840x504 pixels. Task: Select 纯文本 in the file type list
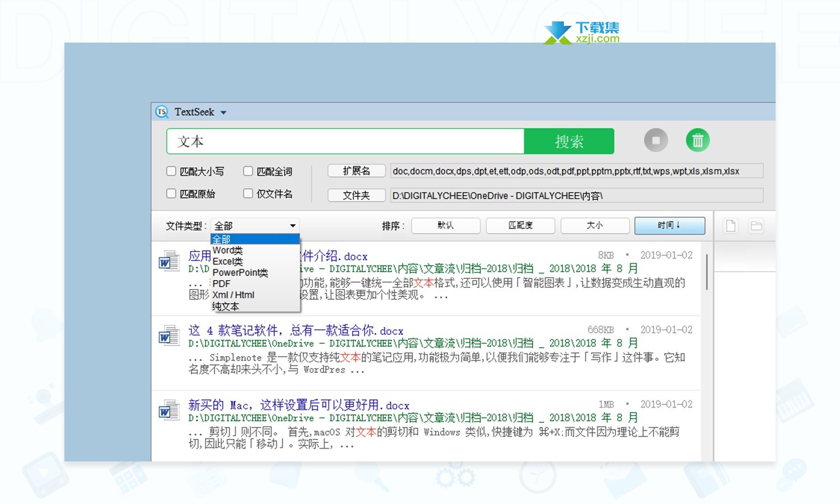[x=255, y=306]
